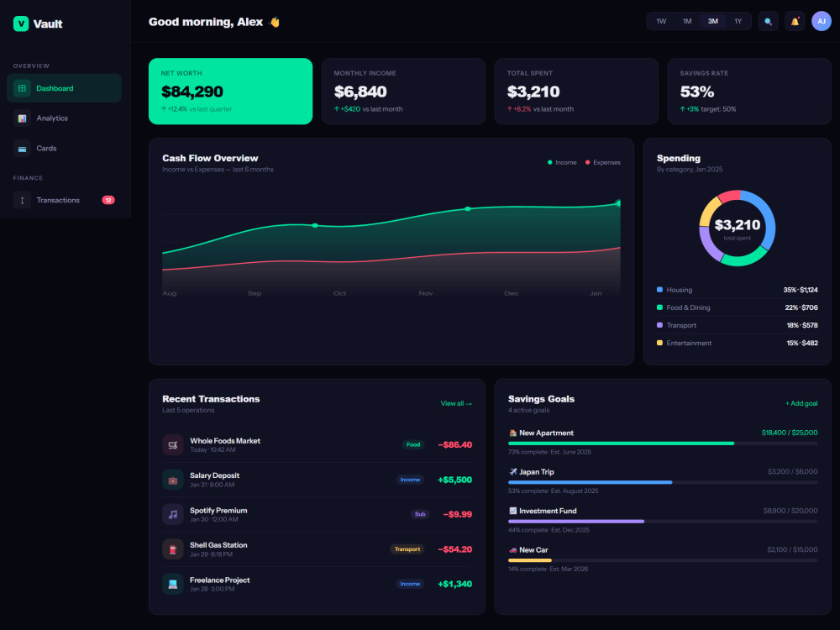Click the $3,200 / $6,000 goal value
Screen dimensions: 840x630
(x=792, y=472)
